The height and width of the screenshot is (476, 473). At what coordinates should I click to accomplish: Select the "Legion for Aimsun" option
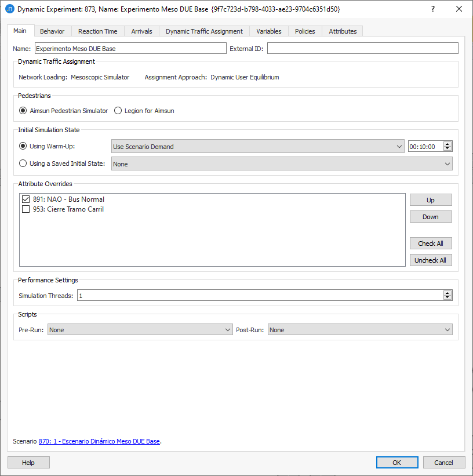118,110
